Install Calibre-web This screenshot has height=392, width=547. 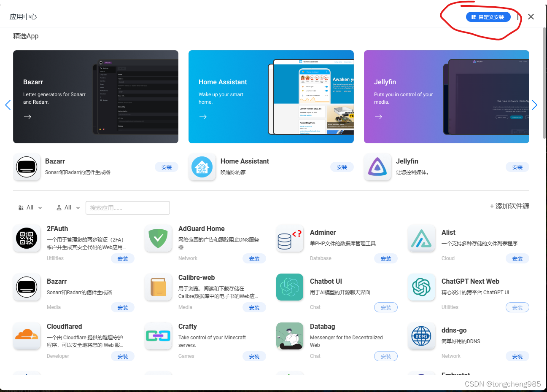(x=254, y=308)
